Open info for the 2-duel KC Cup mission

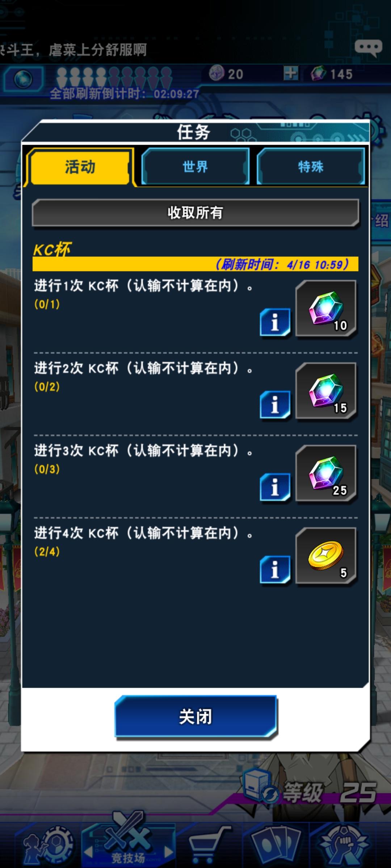[x=275, y=405]
